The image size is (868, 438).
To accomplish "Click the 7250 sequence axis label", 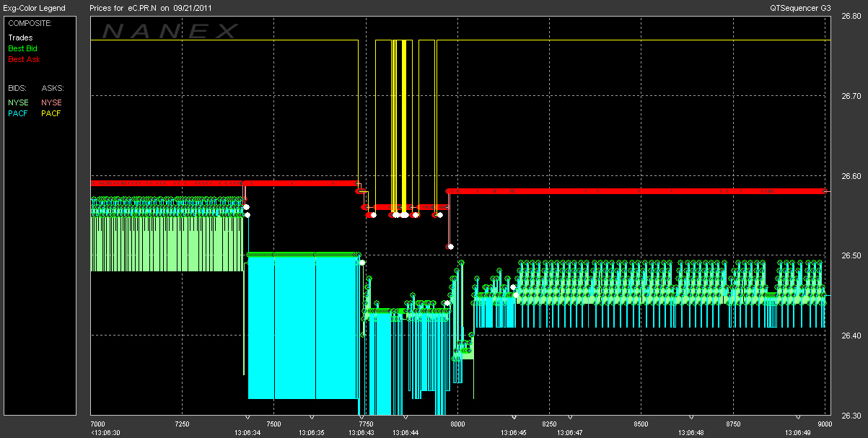I will tap(182, 424).
